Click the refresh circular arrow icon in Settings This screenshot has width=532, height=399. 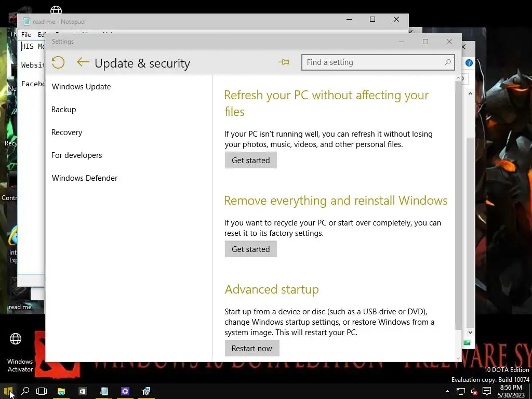(58, 62)
